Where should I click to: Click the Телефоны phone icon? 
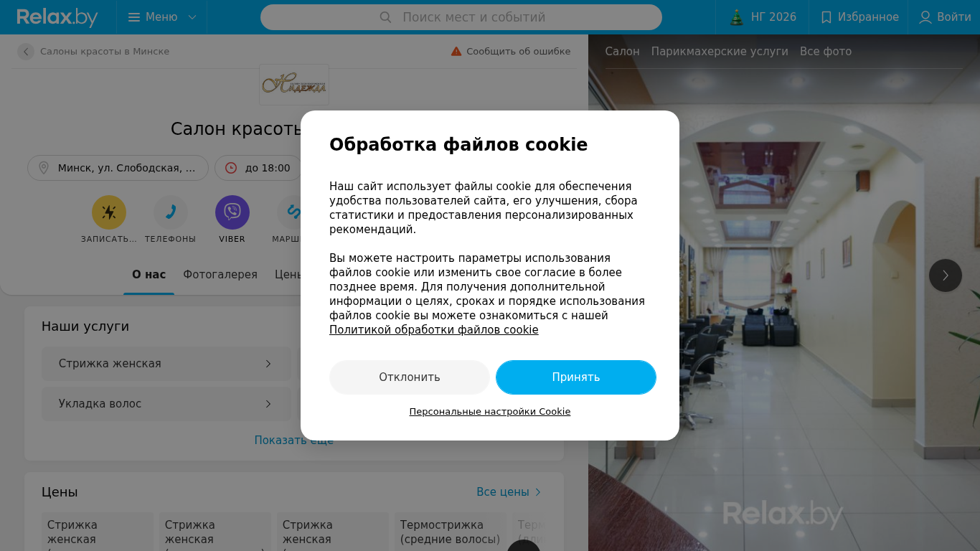click(x=171, y=212)
